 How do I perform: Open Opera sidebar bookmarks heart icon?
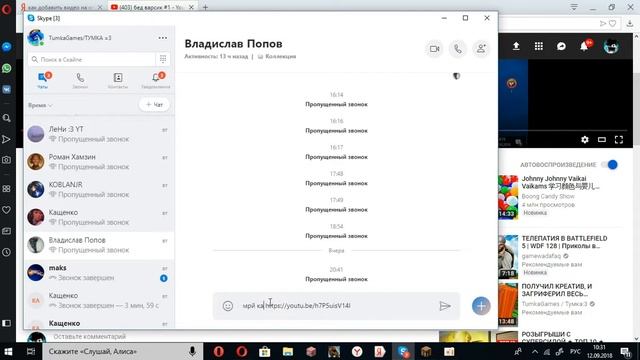tap(7, 210)
